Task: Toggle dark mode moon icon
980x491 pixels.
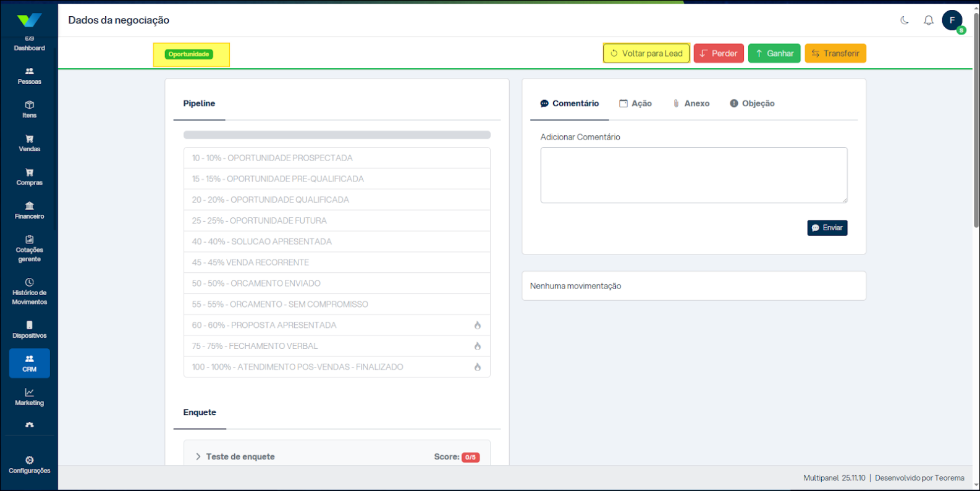Action: pos(905,20)
